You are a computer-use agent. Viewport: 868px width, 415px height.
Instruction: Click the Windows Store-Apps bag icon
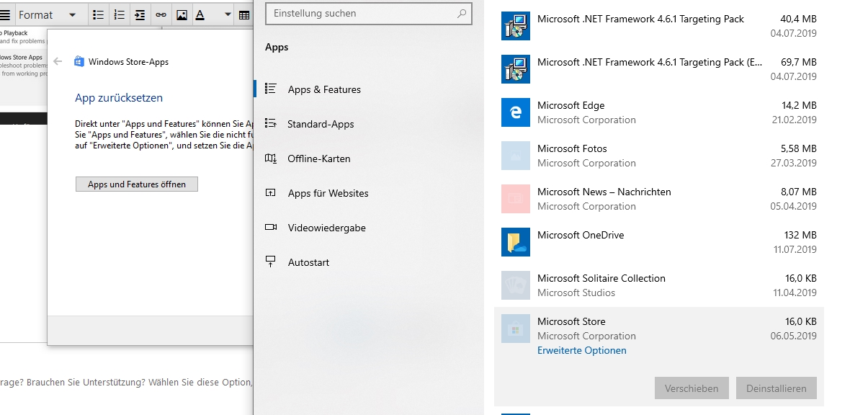click(x=79, y=62)
